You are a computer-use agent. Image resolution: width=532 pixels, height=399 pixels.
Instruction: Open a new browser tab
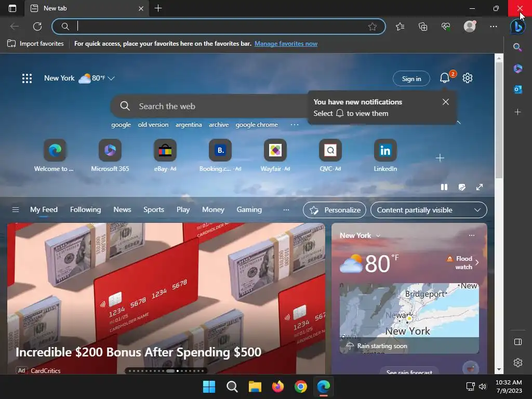coord(158,8)
